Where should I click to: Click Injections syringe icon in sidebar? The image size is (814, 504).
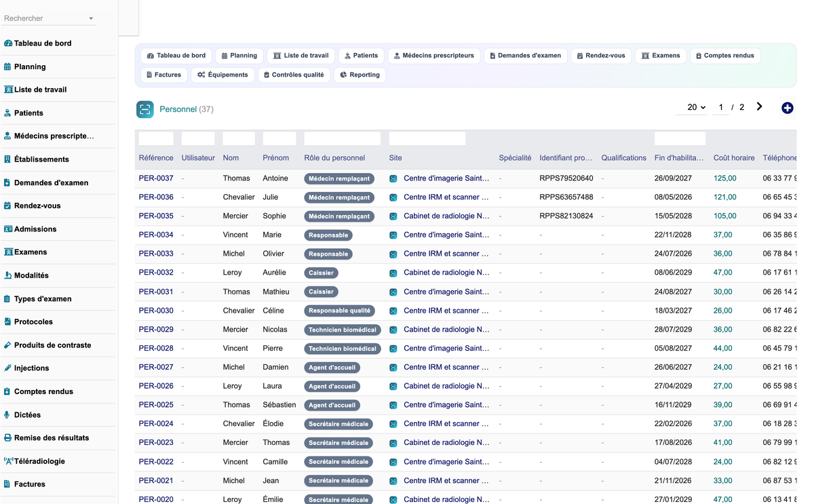pos(7,368)
